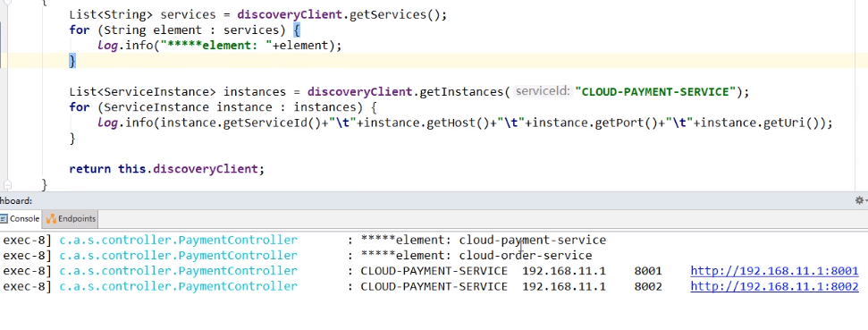Screen dimensions: 868x330
Task: Click the Console tab icon
Action: [4, 219]
